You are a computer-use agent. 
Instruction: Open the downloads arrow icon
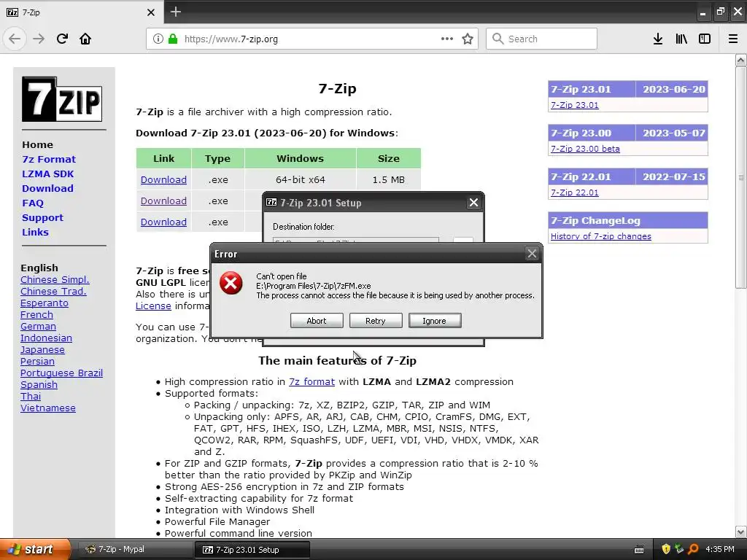pos(658,39)
